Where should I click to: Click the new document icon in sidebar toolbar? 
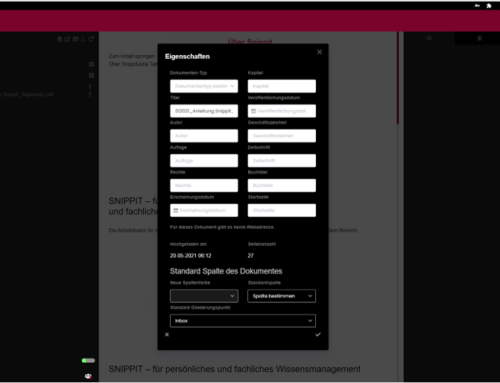click(x=60, y=39)
